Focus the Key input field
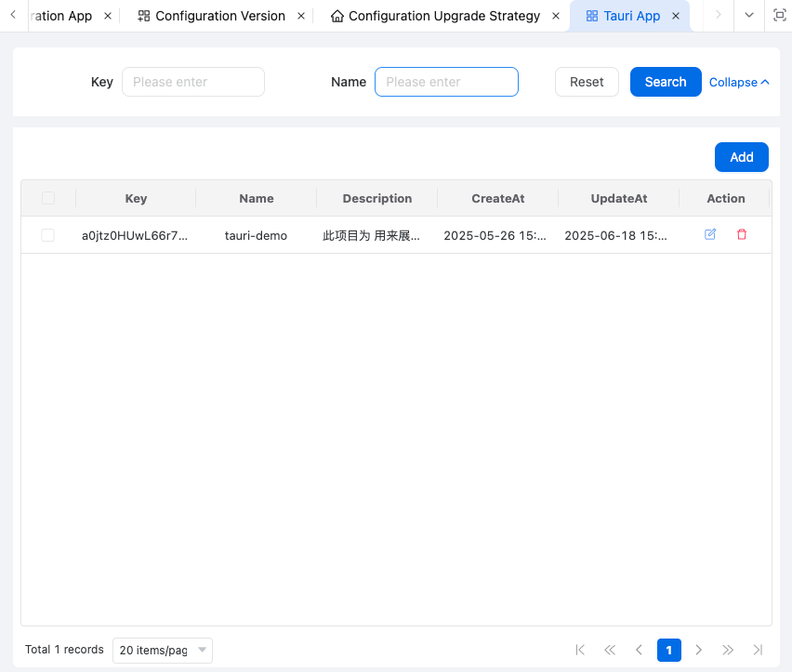 click(193, 82)
